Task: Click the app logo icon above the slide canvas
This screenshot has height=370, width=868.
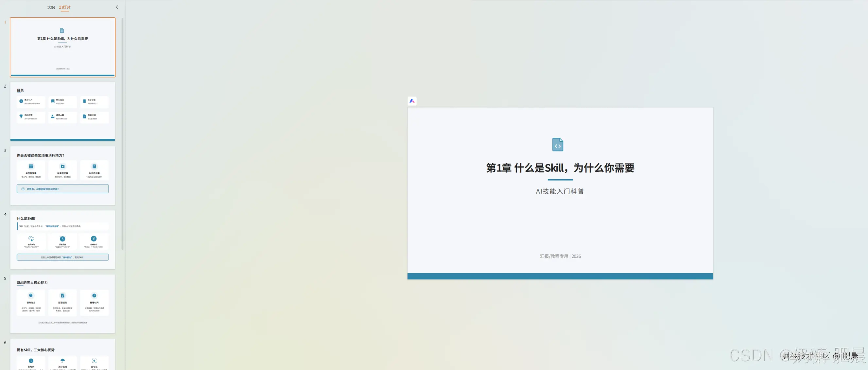Action: point(412,101)
